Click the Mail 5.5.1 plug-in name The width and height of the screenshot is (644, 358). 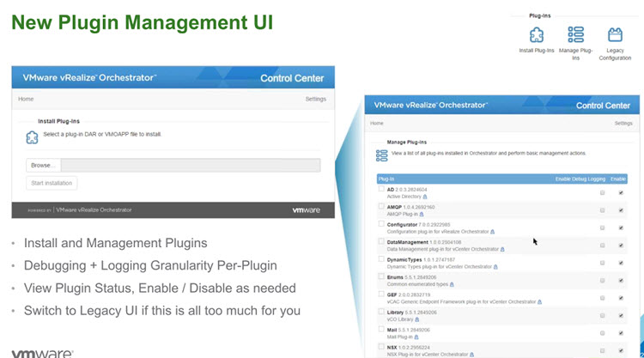point(408,330)
